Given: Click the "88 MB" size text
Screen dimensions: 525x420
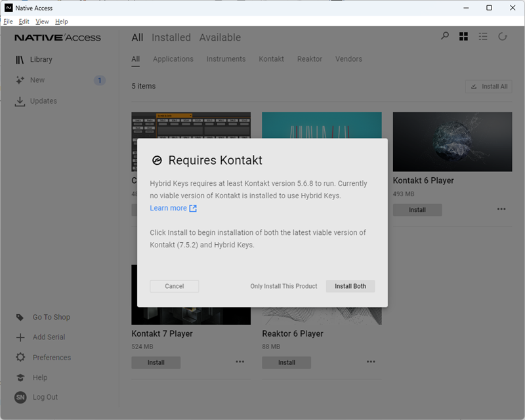Looking at the screenshot, I should (x=271, y=347).
